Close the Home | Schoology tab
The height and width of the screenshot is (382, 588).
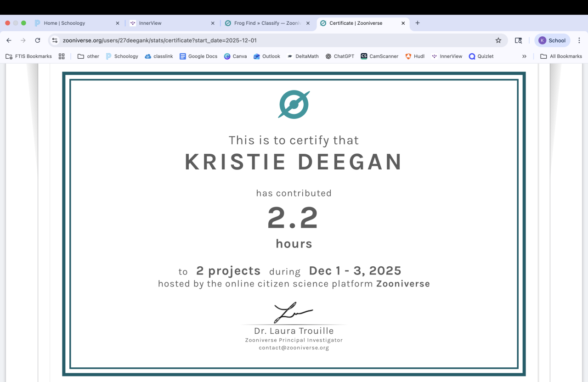coord(117,23)
